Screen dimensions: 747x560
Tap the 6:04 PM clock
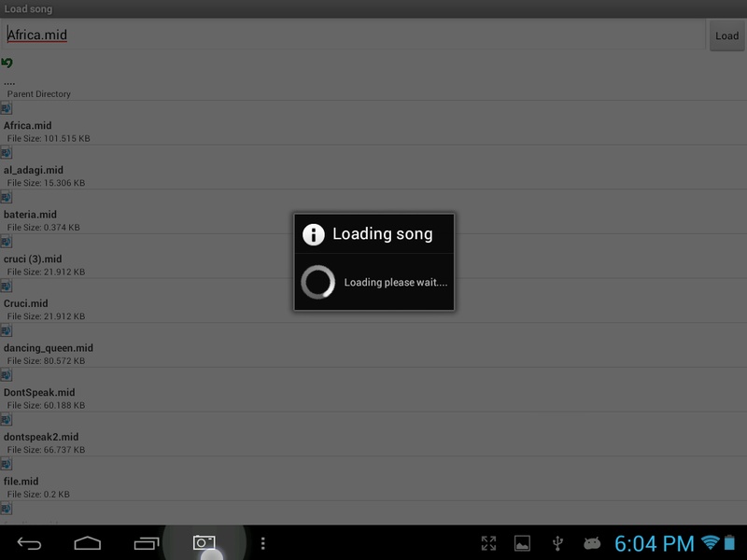click(655, 543)
